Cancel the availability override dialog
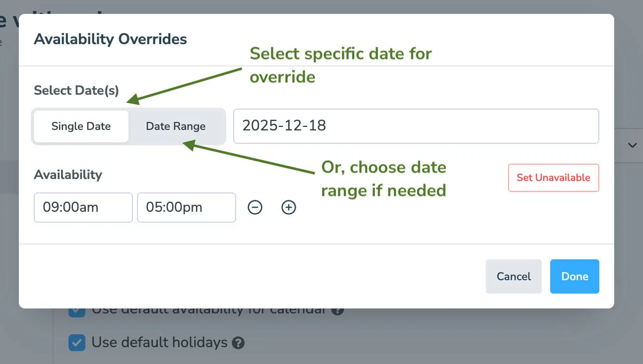The width and height of the screenshot is (643, 364). (x=514, y=276)
